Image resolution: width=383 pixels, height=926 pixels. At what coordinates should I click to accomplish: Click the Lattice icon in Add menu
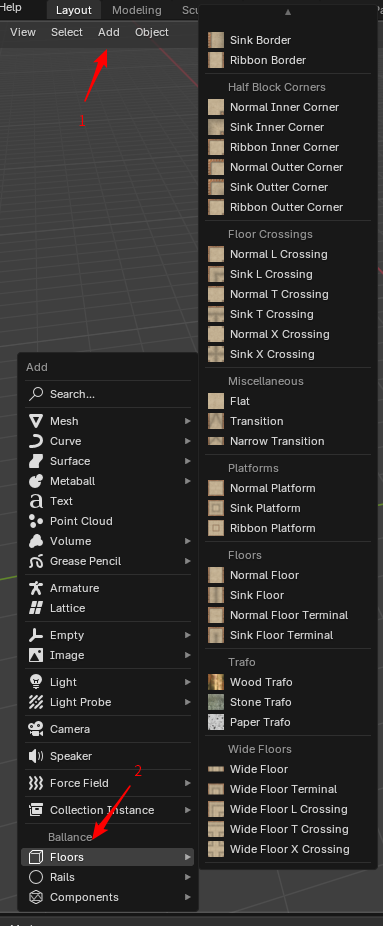36,608
